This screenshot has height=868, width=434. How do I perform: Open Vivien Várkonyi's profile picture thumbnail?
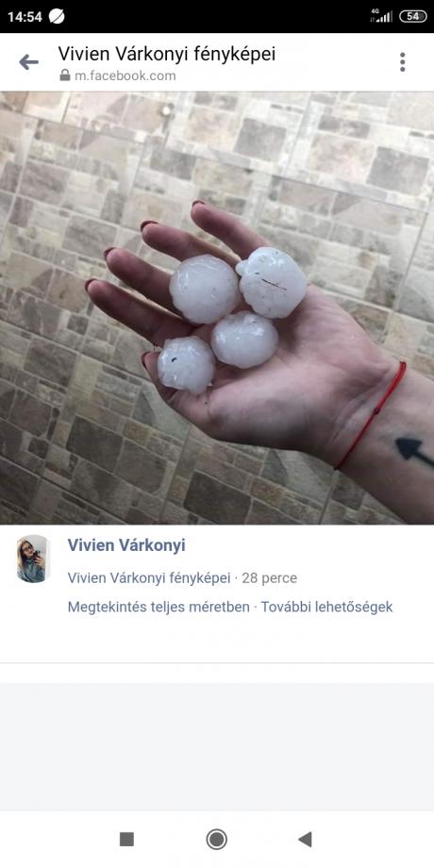tap(33, 559)
